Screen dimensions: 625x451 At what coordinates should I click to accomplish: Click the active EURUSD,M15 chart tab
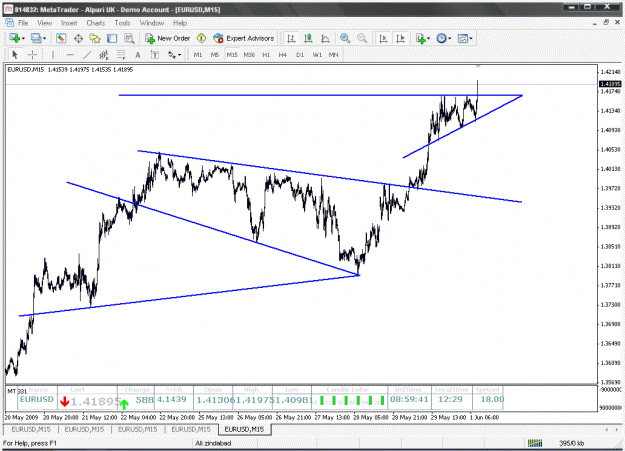[x=244, y=429]
